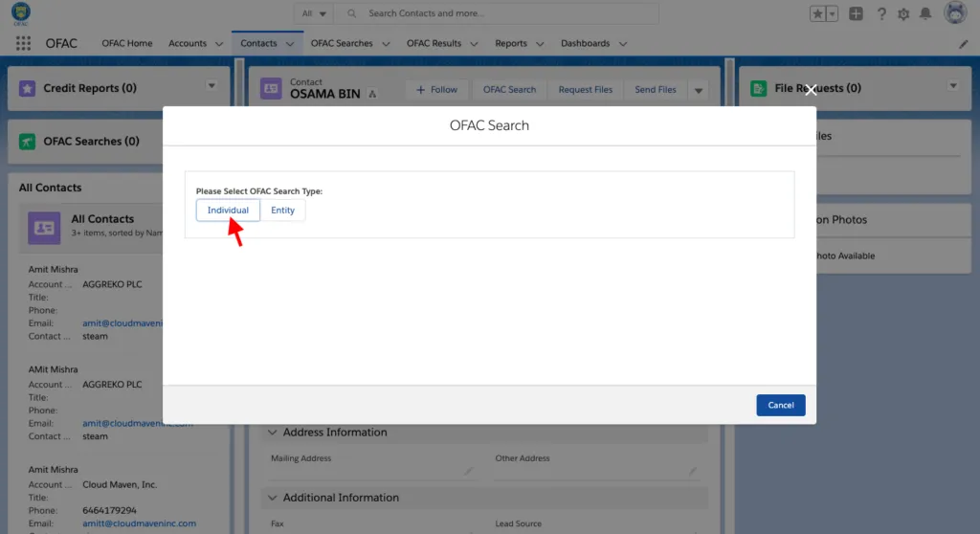Open the OFAC Searches (0) related list
This screenshot has width=980, height=534.
pos(91,142)
